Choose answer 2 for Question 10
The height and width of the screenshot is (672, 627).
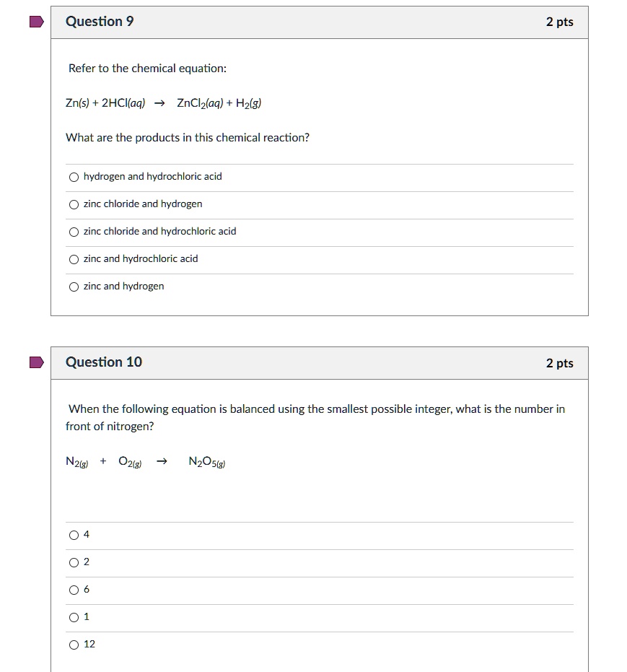(x=74, y=562)
